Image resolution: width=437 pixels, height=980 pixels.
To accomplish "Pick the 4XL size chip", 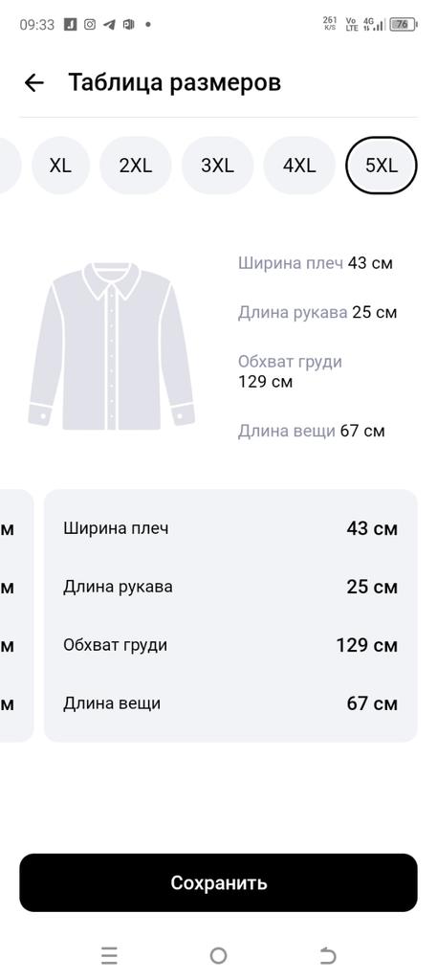I will click(299, 166).
